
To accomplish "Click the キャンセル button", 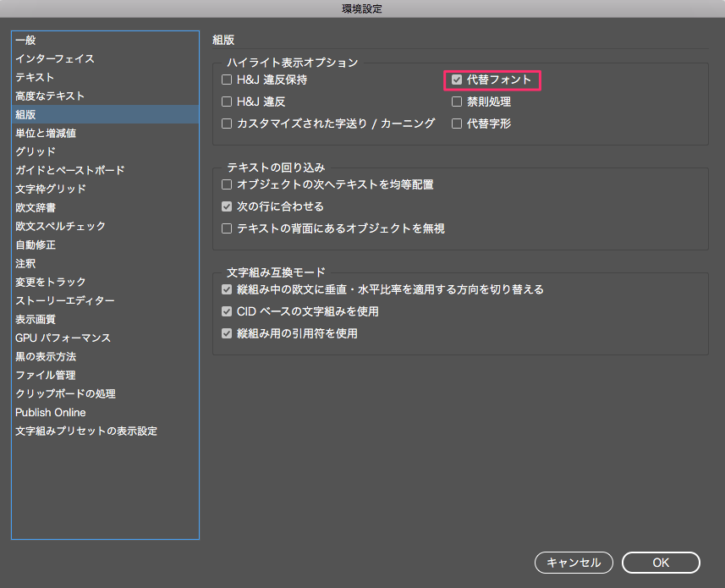I will click(574, 563).
